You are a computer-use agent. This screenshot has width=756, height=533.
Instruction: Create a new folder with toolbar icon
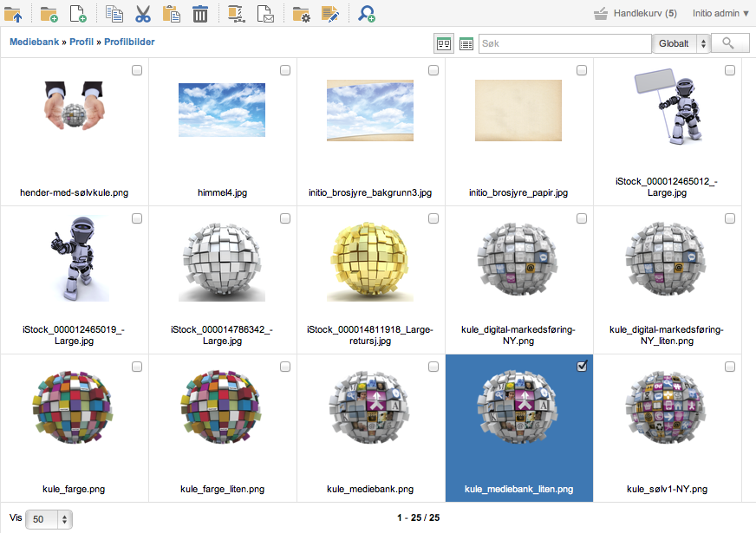49,13
